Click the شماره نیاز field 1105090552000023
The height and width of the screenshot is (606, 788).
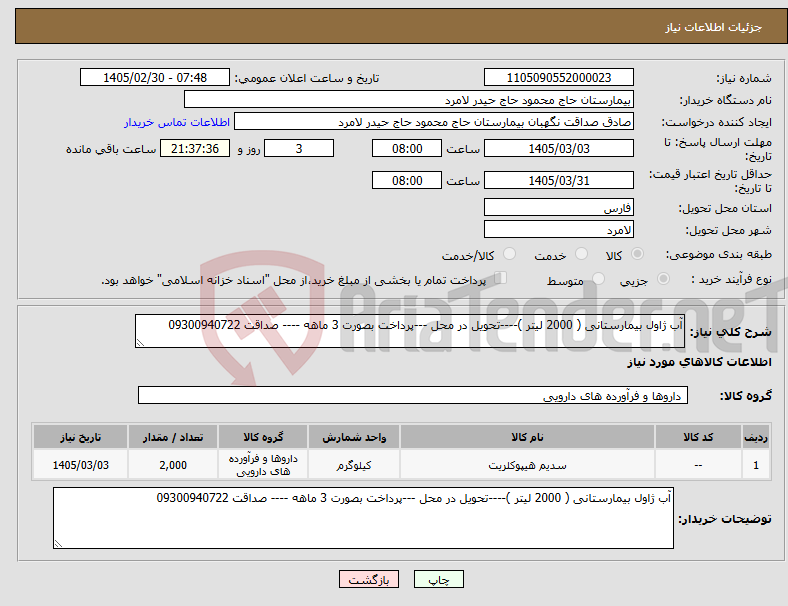click(x=559, y=77)
